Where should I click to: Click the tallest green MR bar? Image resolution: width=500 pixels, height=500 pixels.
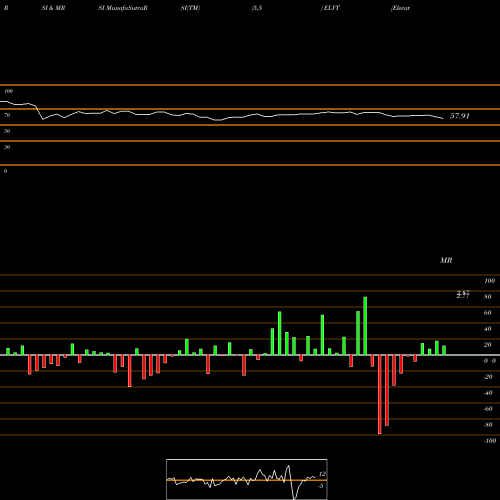click(x=365, y=326)
